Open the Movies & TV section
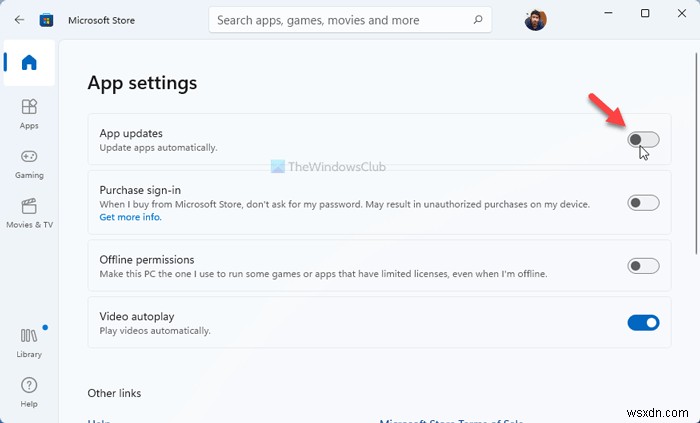700x423 pixels. (29, 214)
